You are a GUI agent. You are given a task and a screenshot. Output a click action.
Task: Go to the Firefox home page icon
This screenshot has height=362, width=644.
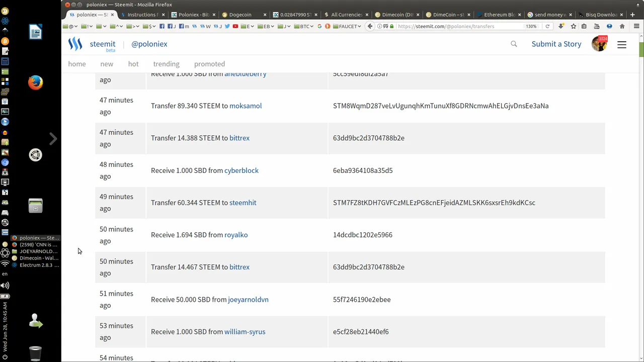coord(622,26)
